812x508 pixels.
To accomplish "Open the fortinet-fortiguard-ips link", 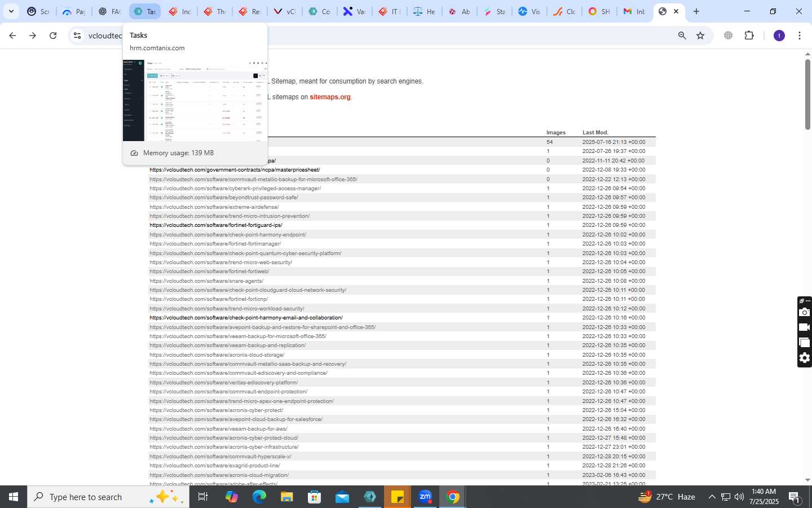I will tap(216, 225).
